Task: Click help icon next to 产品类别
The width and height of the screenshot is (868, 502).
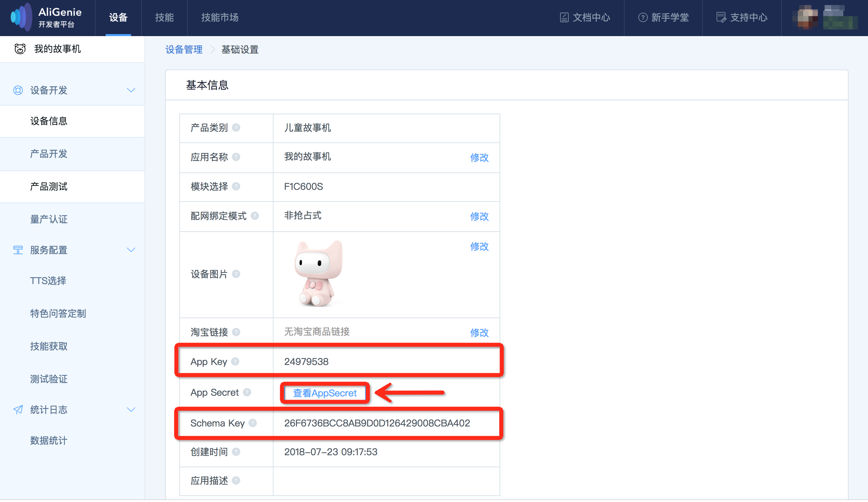Action: click(236, 128)
